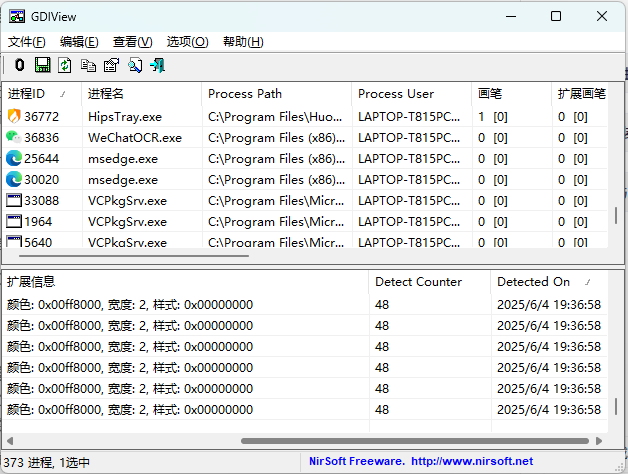Click process ID 5640
Screen dimensions: 628x474
tap(38, 242)
